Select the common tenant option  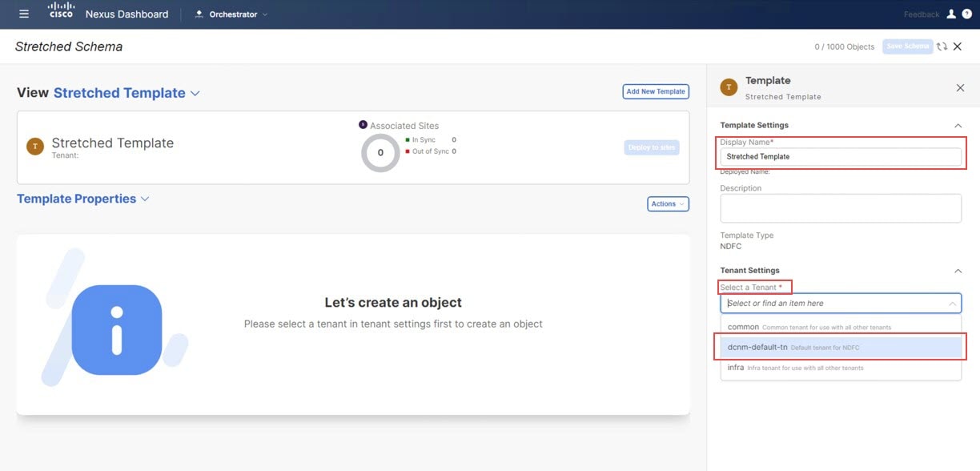tap(841, 327)
